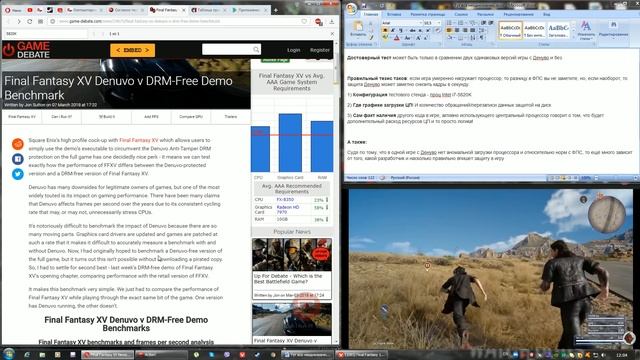640x360 pixels.
Task: Open the Word font name dropdown
Action: point(420,23)
